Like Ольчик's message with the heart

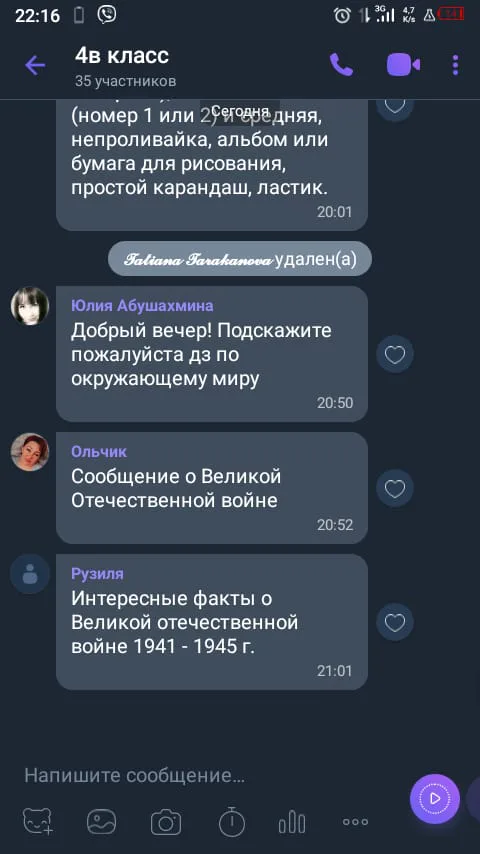click(x=395, y=489)
